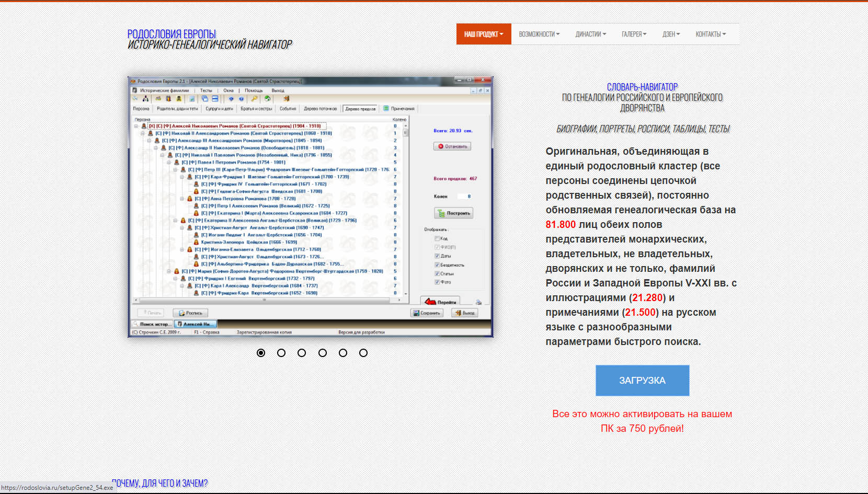The height and width of the screenshot is (494, 868).
Task: Open the ДИНАСТИИ dropdown menu
Action: pos(591,34)
